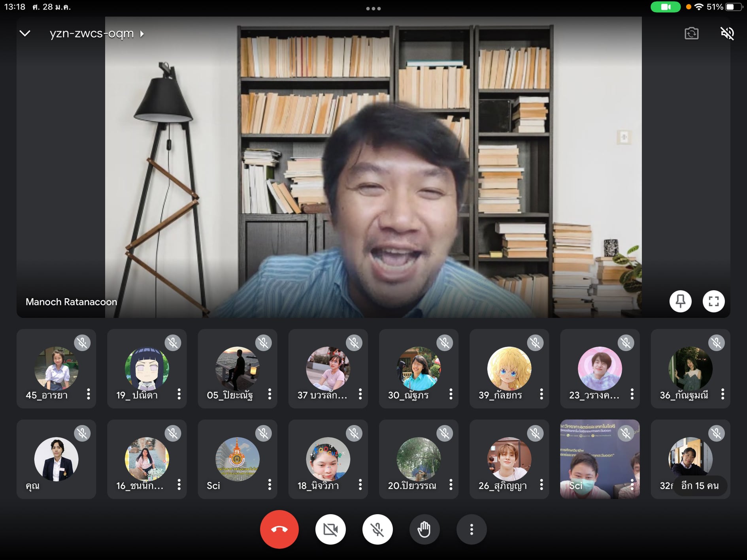Toggle the speaker audio output icon
The image size is (747, 560).
point(727,34)
